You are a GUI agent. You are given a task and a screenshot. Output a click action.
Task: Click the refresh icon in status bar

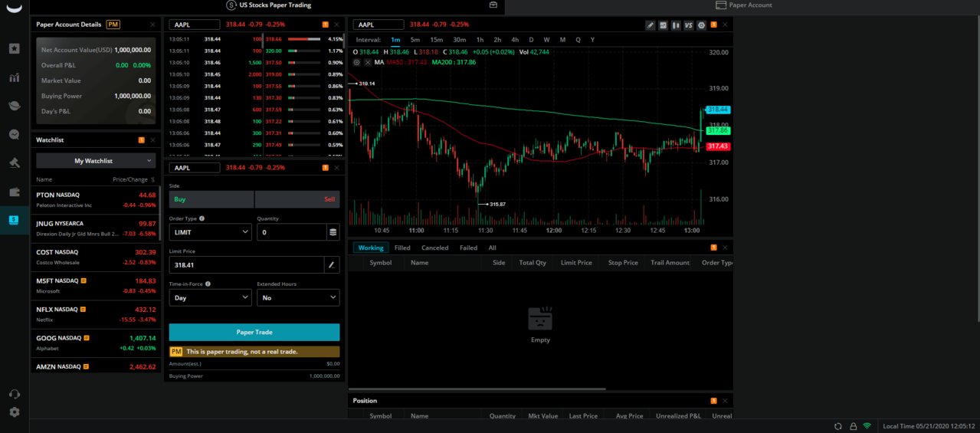[838, 426]
